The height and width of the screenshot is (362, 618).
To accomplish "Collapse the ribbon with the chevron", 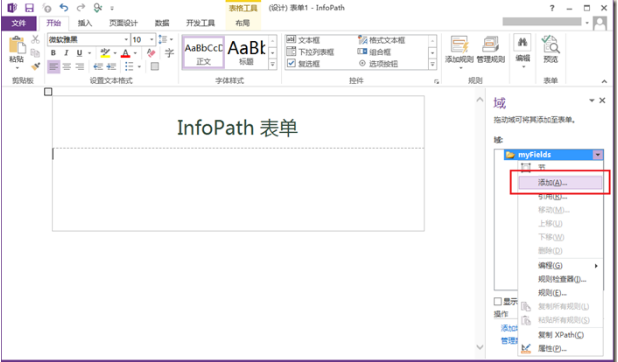I will pyautogui.click(x=604, y=81).
